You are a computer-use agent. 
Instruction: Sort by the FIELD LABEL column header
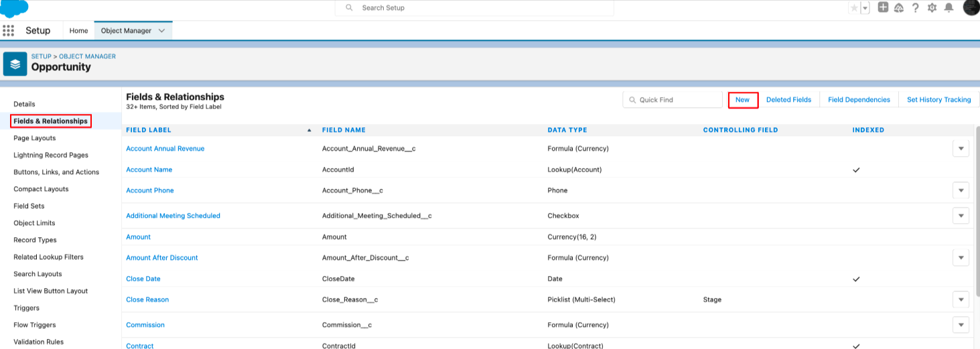[149, 130]
